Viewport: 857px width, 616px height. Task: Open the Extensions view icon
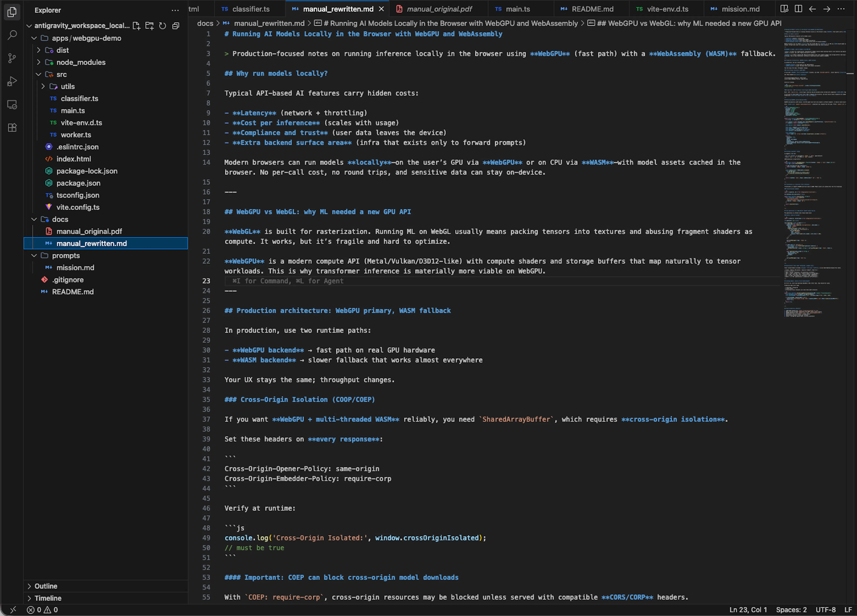tap(12, 128)
